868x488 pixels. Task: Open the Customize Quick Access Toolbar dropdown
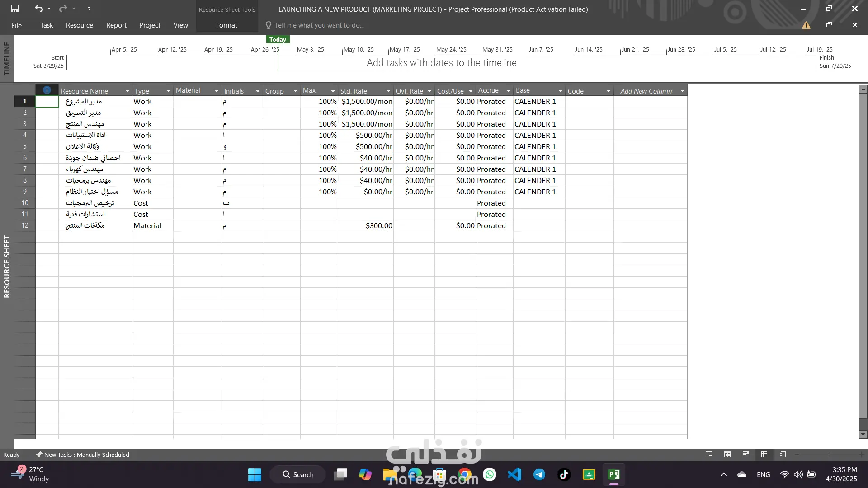tap(89, 9)
